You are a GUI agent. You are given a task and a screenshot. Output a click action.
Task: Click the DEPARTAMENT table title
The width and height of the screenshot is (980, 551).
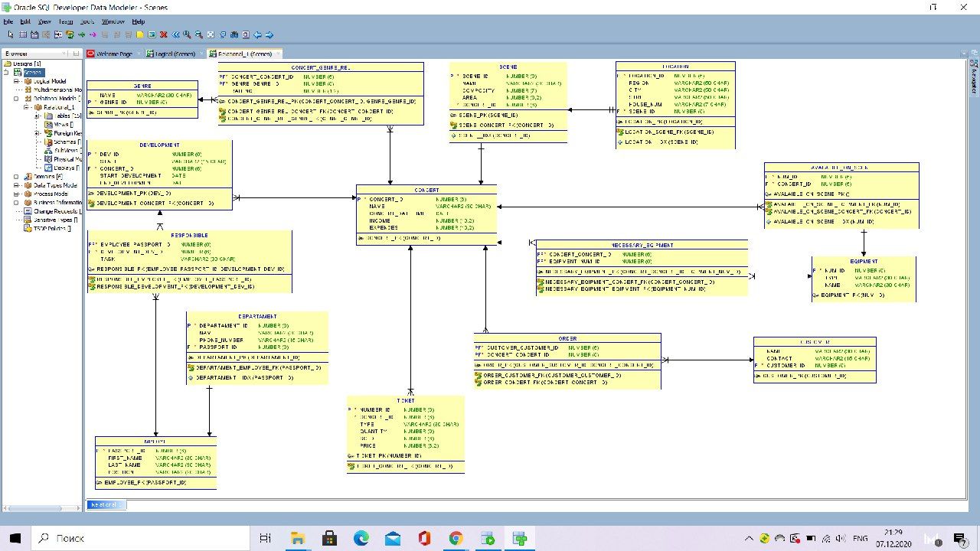[x=257, y=316]
